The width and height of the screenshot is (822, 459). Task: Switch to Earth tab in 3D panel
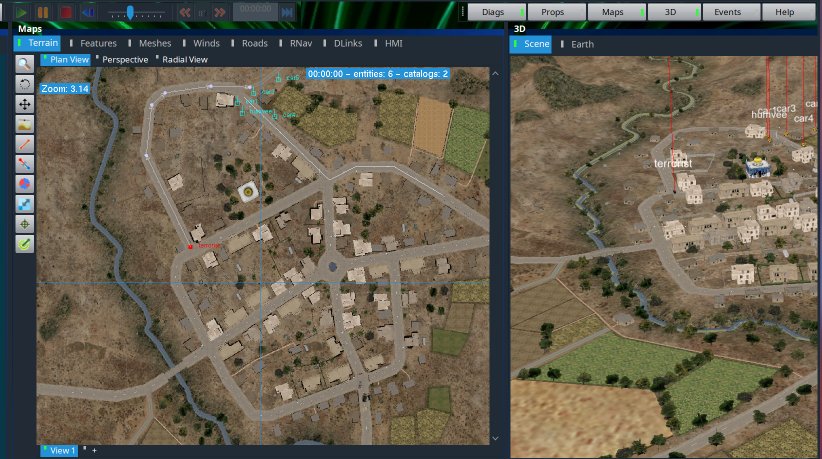pyautogui.click(x=582, y=44)
